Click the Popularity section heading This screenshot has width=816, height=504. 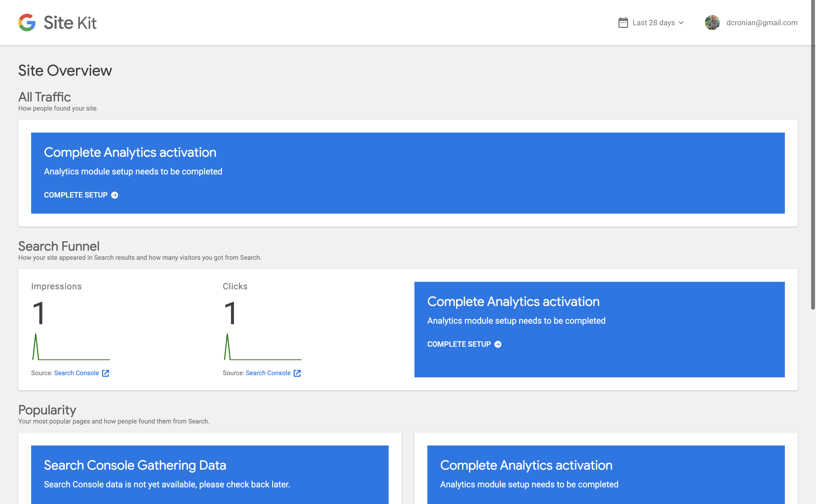[x=47, y=410]
